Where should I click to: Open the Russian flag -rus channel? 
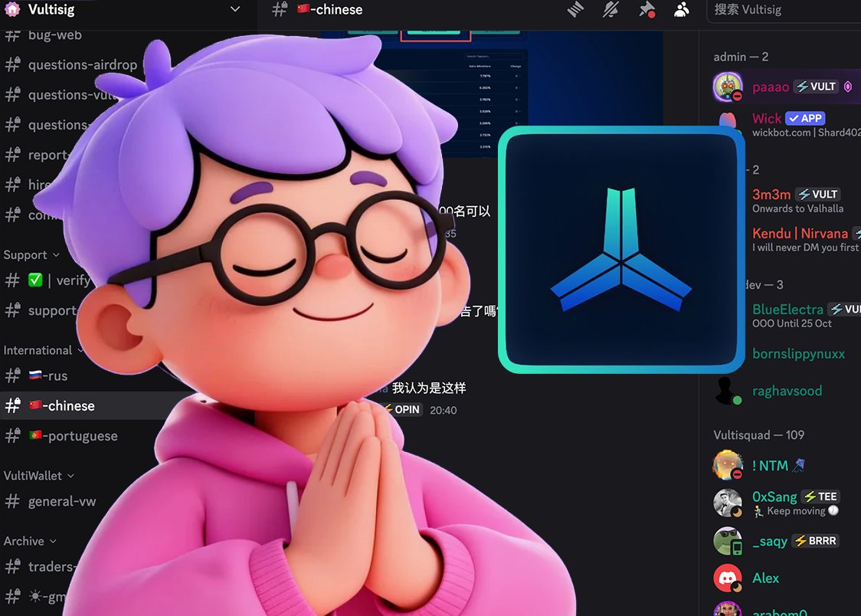[x=47, y=376]
